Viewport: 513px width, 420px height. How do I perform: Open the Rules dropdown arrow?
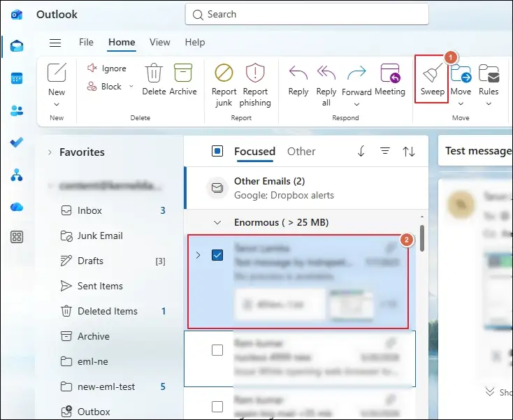(489, 103)
